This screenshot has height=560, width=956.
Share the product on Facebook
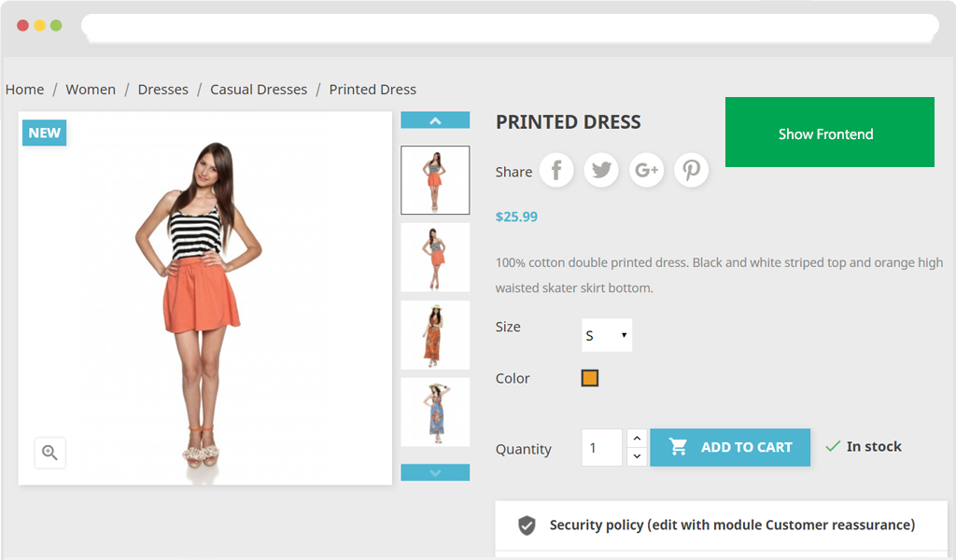pyautogui.click(x=556, y=170)
